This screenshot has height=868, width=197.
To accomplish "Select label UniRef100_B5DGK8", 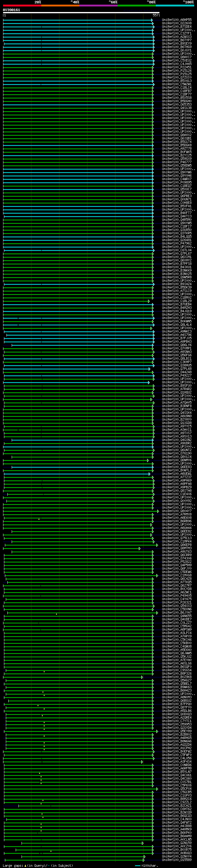I will click(x=177, y=145).
